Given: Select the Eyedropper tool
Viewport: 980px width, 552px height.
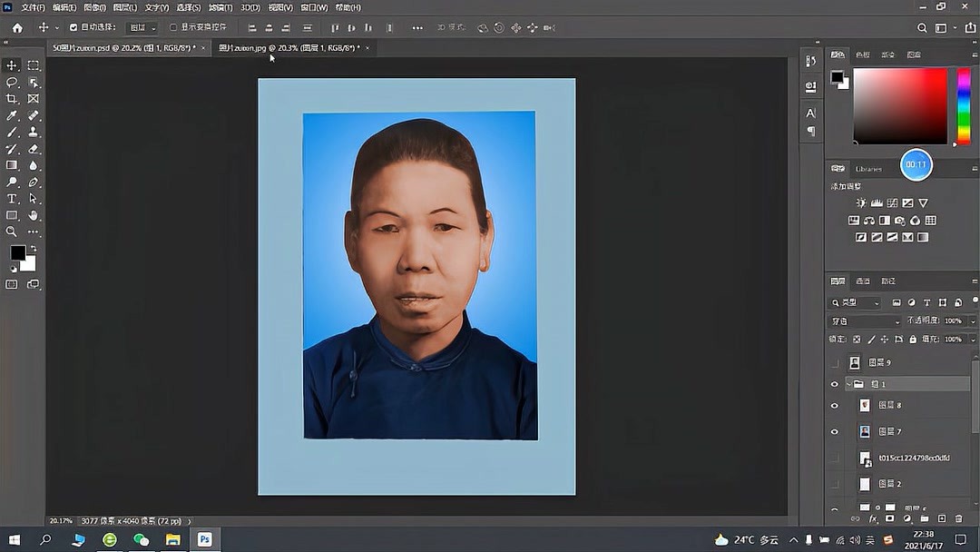Looking at the screenshot, I should [12, 114].
